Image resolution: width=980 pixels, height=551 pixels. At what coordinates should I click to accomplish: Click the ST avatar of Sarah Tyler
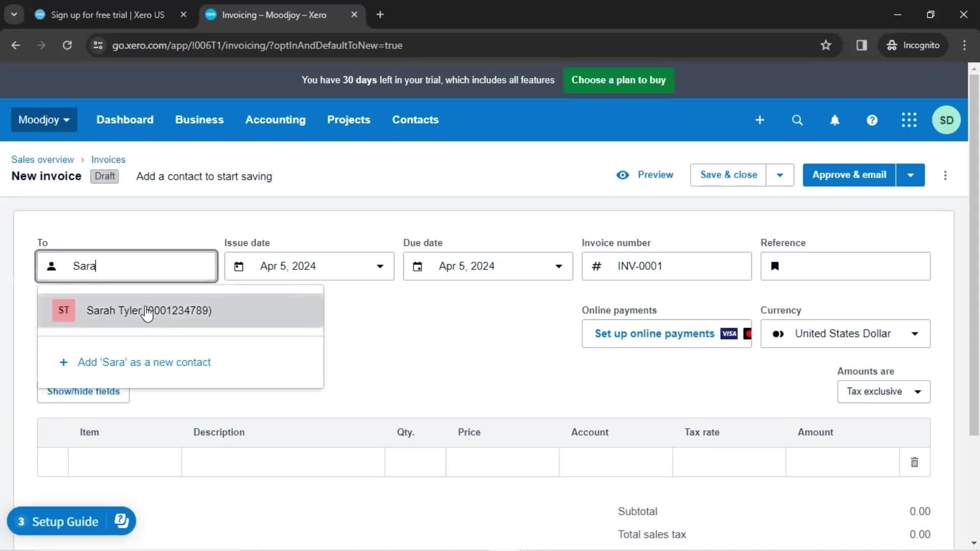point(64,310)
